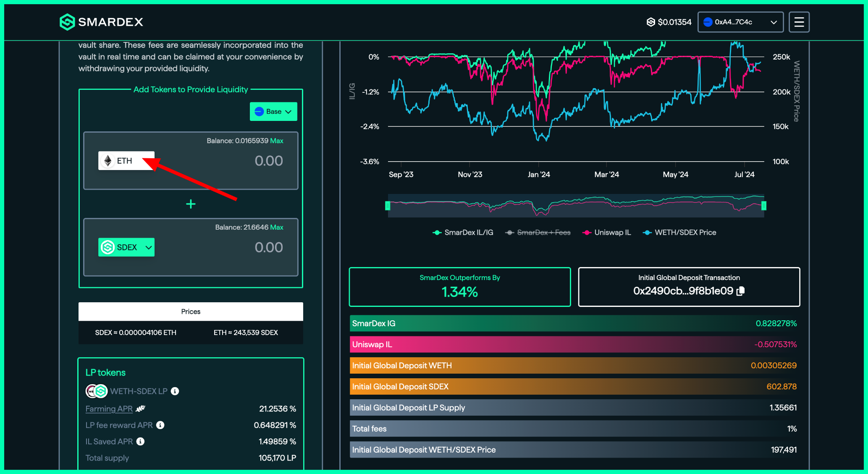This screenshot has width=868, height=474.
Task: Open wallet address 0xA4...7C4c dropdown
Action: 740,22
